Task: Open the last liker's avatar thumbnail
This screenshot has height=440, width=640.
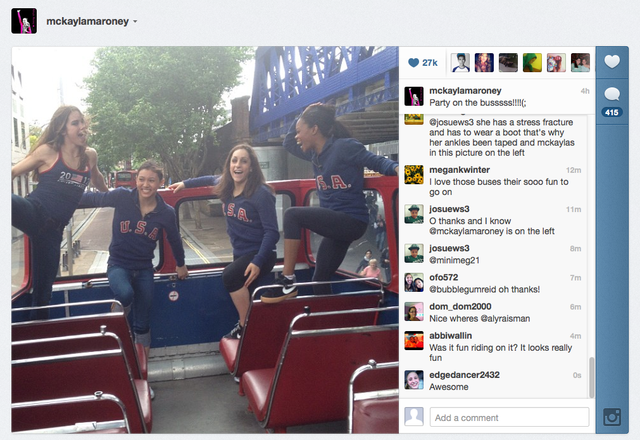Action: pos(580,62)
